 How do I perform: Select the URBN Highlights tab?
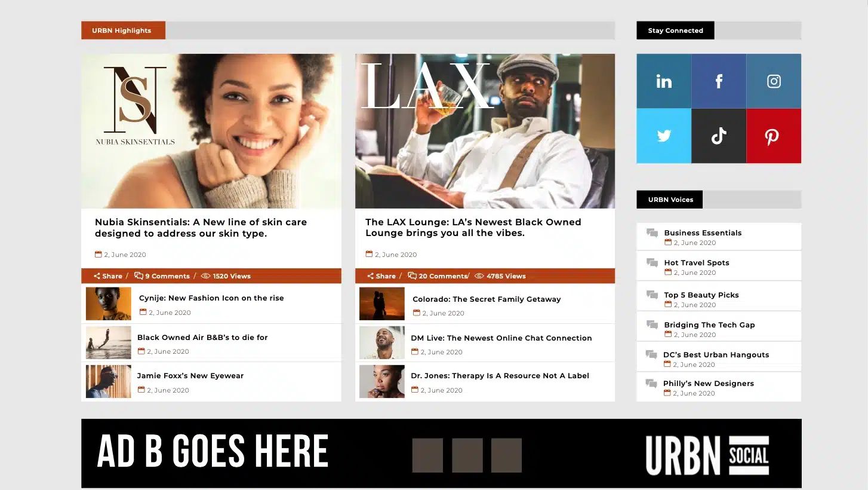tap(123, 30)
